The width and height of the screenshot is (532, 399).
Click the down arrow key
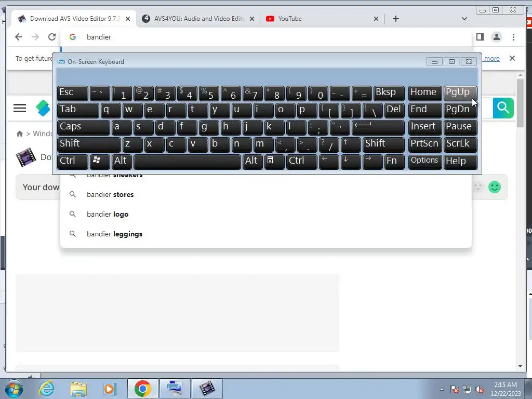[351, 162]
